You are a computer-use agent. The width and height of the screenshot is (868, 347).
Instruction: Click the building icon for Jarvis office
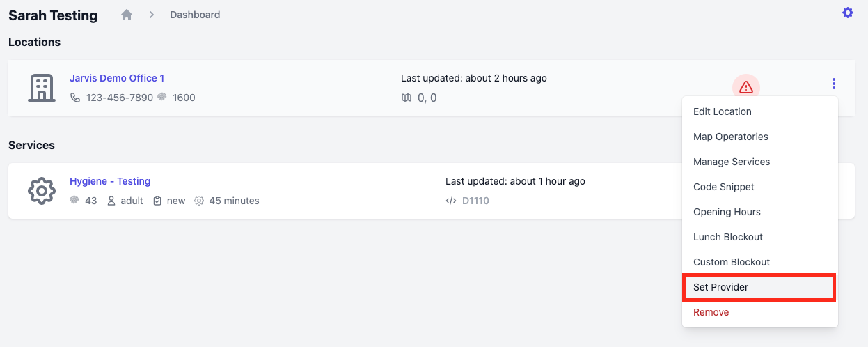[42, 88]
